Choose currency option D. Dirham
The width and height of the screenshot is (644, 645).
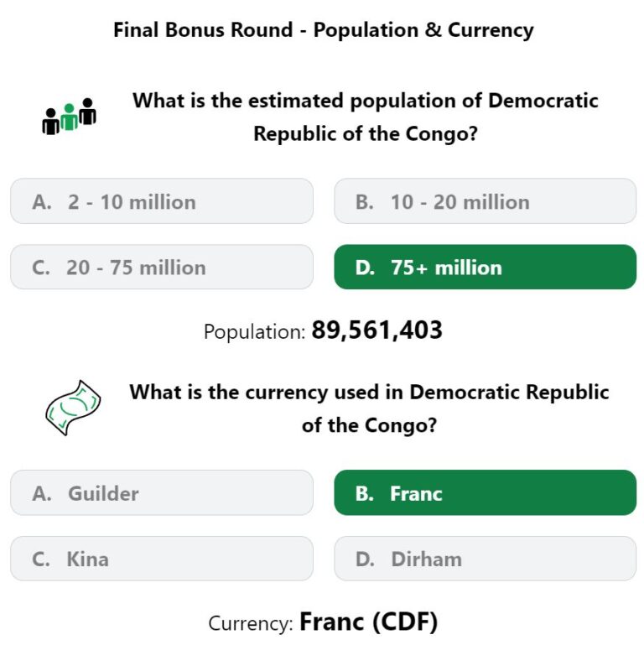486,559
